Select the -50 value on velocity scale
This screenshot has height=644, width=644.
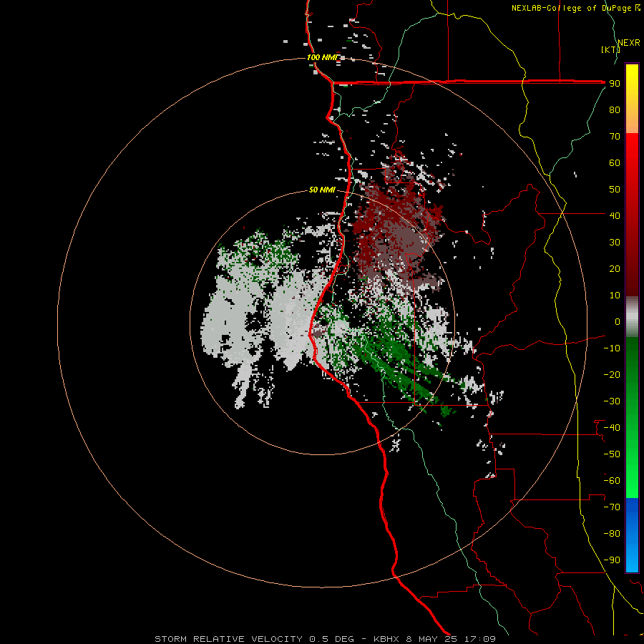tap(612, 454)
